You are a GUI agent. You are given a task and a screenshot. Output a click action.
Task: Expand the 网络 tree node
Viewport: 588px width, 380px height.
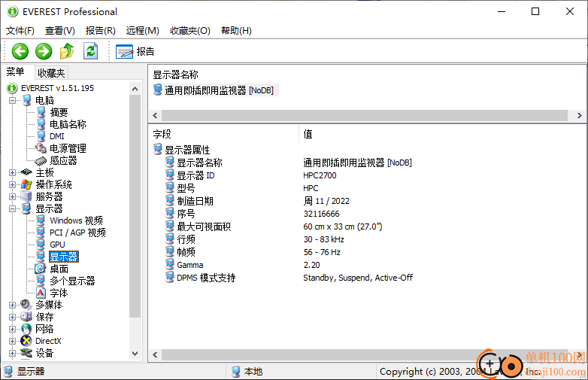[x=12, y=329]
